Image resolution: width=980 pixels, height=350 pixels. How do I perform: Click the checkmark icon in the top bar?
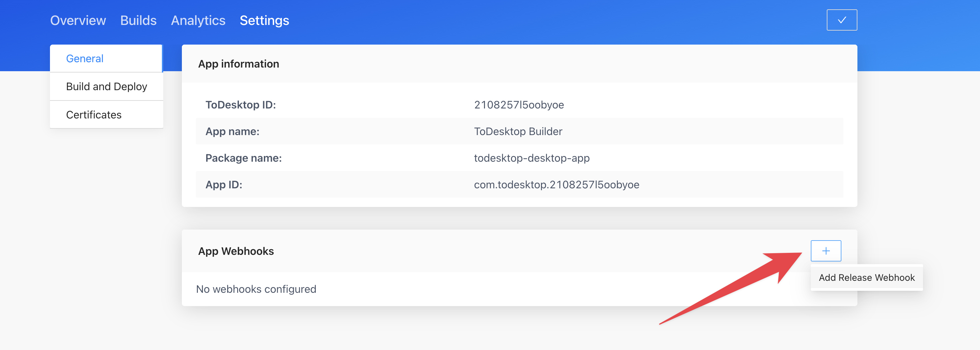pos(841,20)
